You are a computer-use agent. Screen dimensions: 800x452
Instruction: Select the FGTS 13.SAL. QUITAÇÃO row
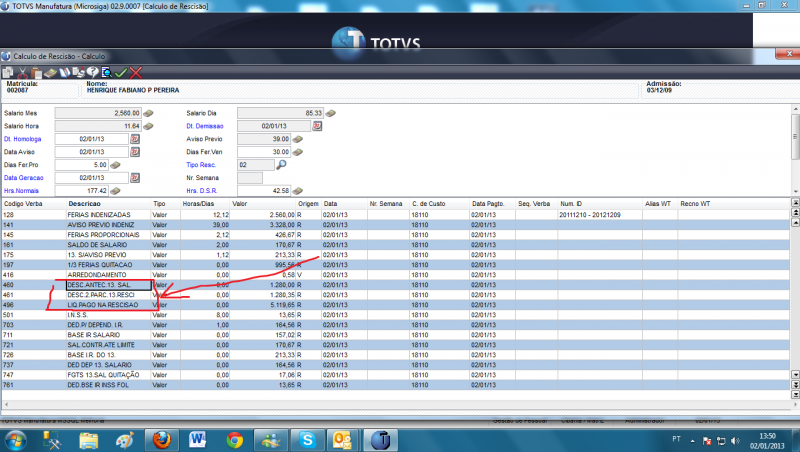pyautogui.click(x=395, y=375)
